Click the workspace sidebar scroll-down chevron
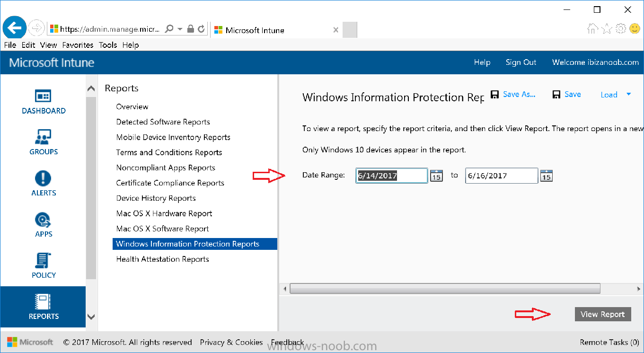644x353 pixels. pos(91,317)
